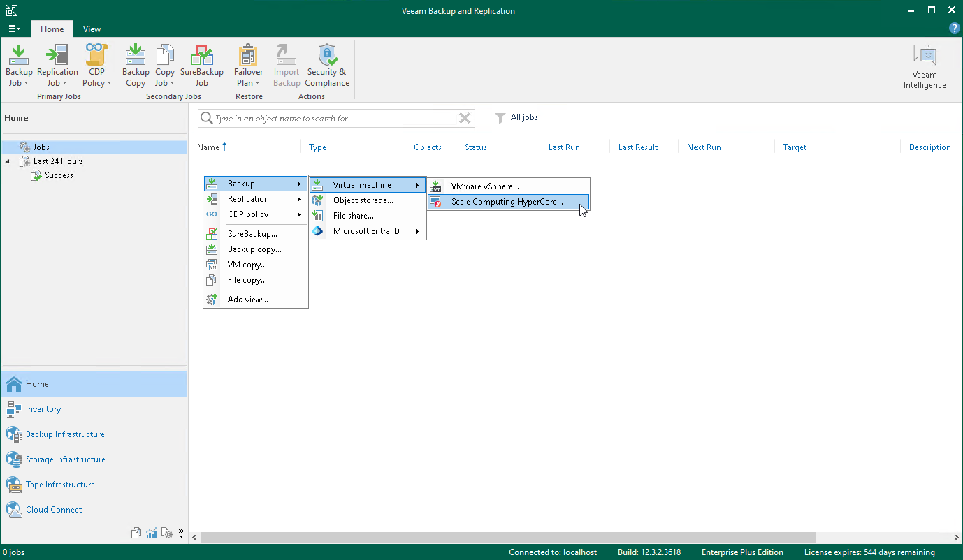Open the main application menu button
Image resolution: width=963 pixels, height=560 pixels.
[x=14, y=29]
